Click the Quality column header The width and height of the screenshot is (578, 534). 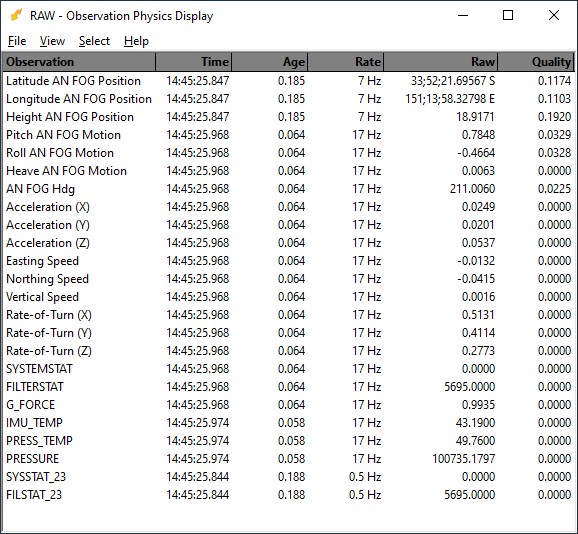(536, 62)
